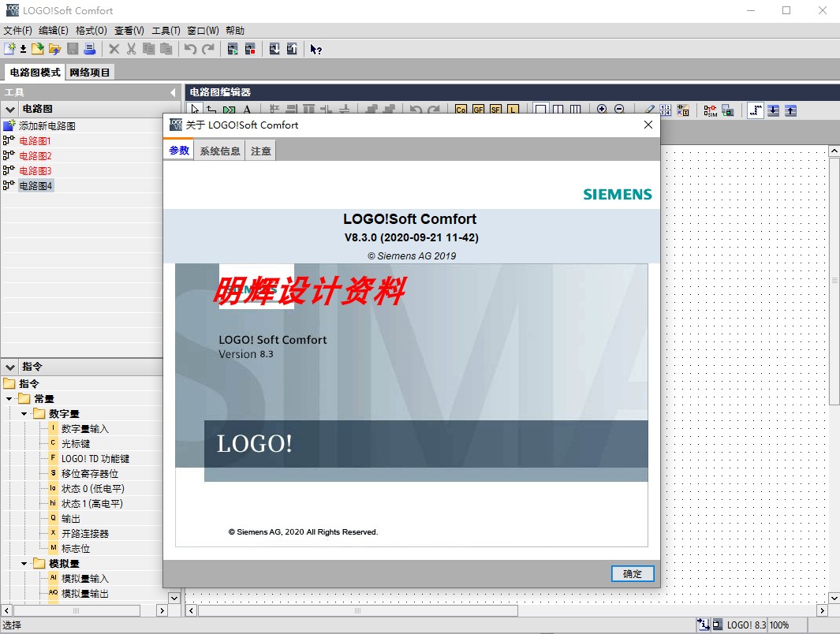Open the 工具(T) menu
840x634 pixels.
point(166,31)
